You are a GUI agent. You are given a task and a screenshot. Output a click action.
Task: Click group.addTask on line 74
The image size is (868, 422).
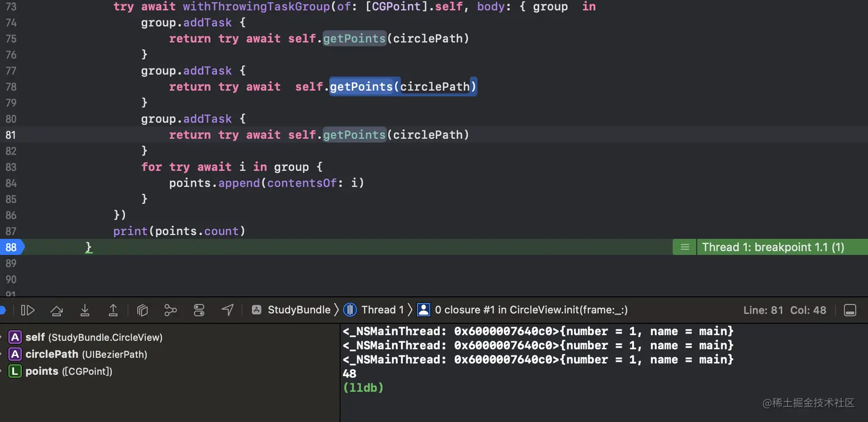pyautogui.click(x=187, y=23)
